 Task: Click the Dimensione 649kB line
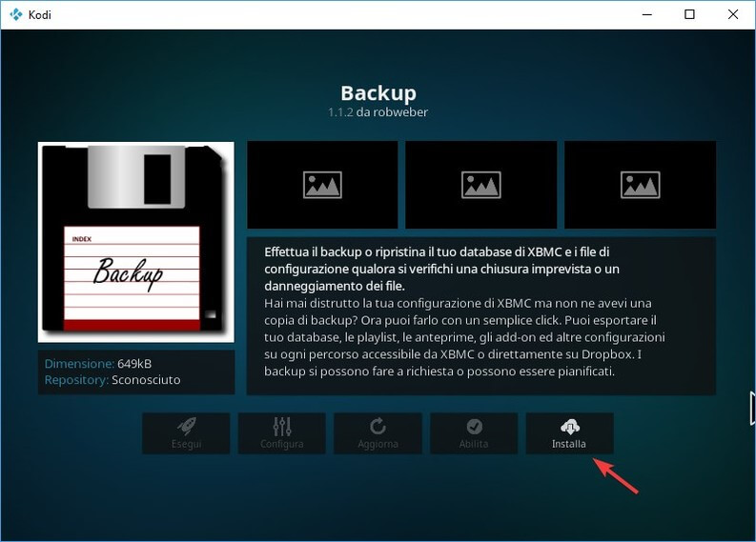pos(98,364)
